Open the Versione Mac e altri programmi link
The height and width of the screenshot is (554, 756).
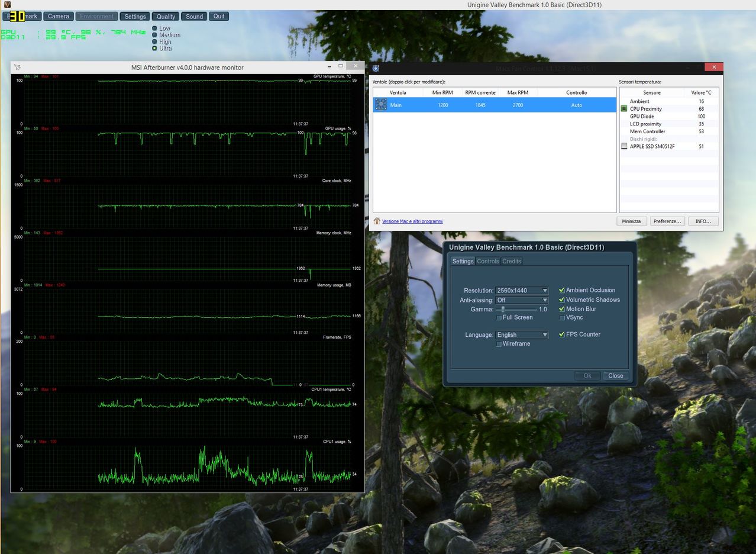(x=412, y=221)
